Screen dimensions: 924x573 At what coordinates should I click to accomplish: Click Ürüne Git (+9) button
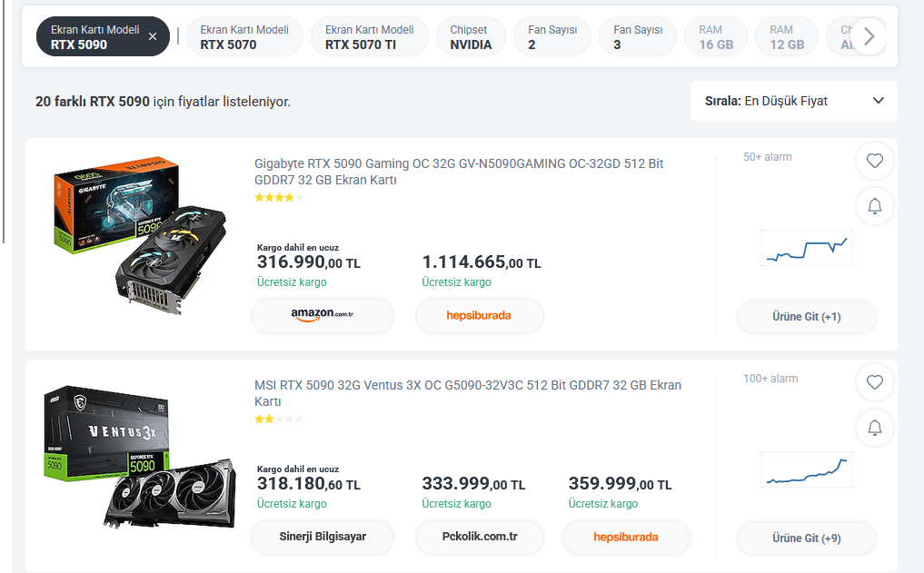806,538
